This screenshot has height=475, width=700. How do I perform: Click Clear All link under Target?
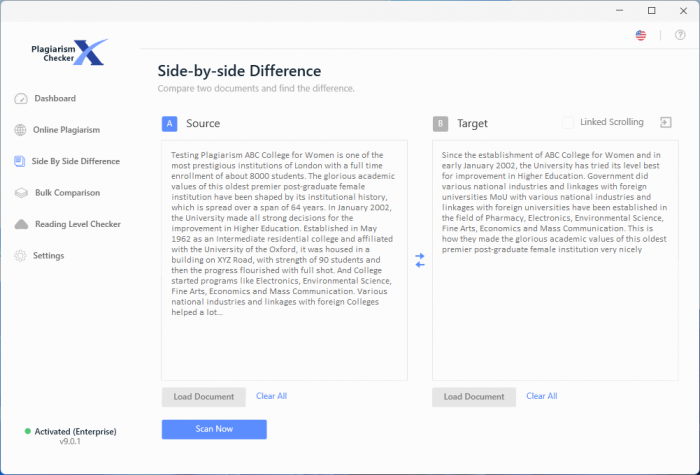(542, 397)
